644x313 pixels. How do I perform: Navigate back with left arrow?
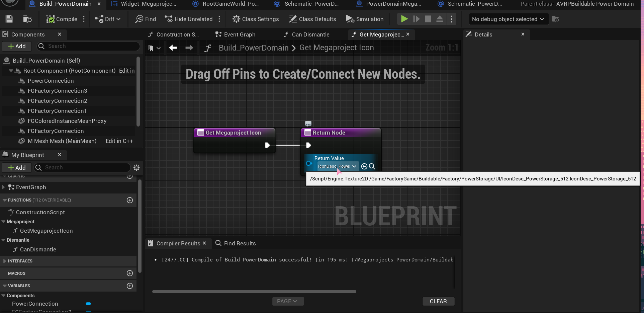(173, 48)
